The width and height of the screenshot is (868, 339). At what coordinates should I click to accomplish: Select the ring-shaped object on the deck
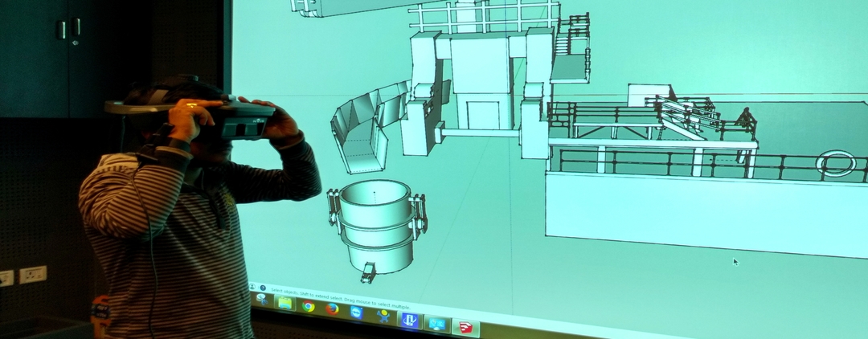click(x=836, y=164)
